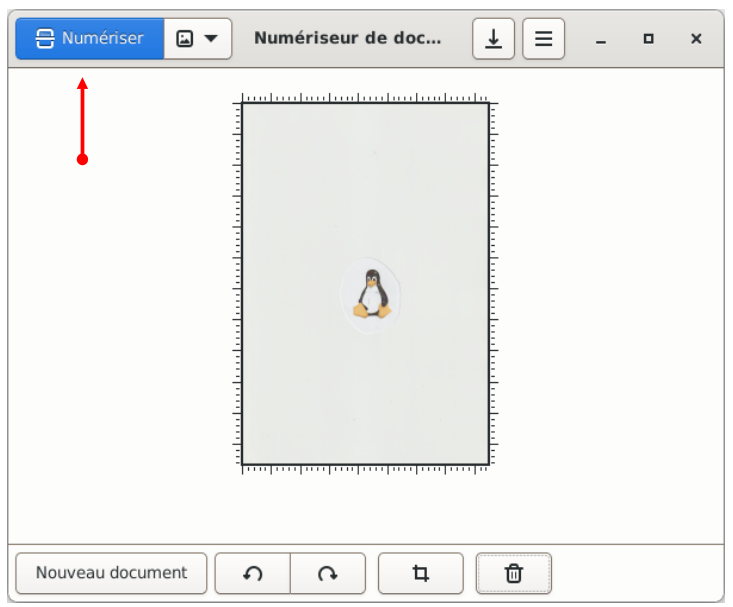Maximize the Numériseur de documents window

pyautogui.click(x=648, y=39)
